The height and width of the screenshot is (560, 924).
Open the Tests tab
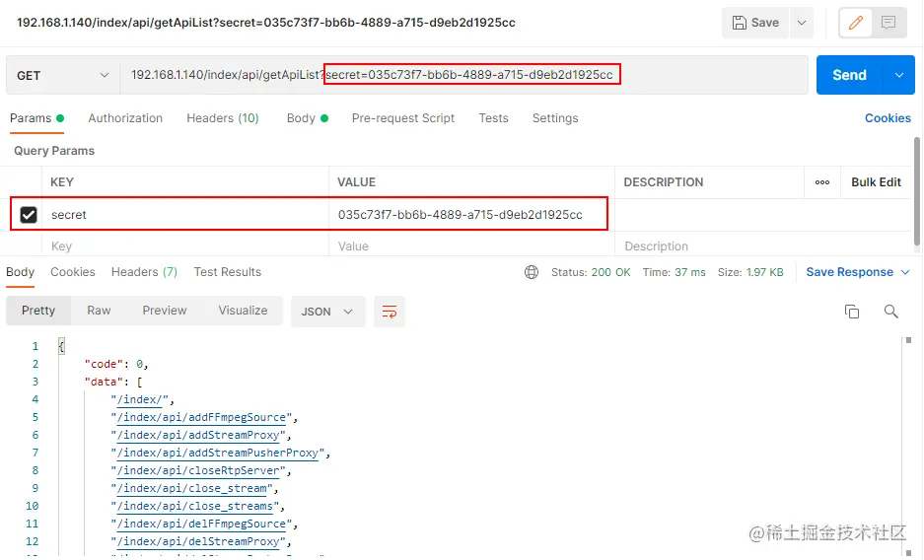click(x=493, y=118)
